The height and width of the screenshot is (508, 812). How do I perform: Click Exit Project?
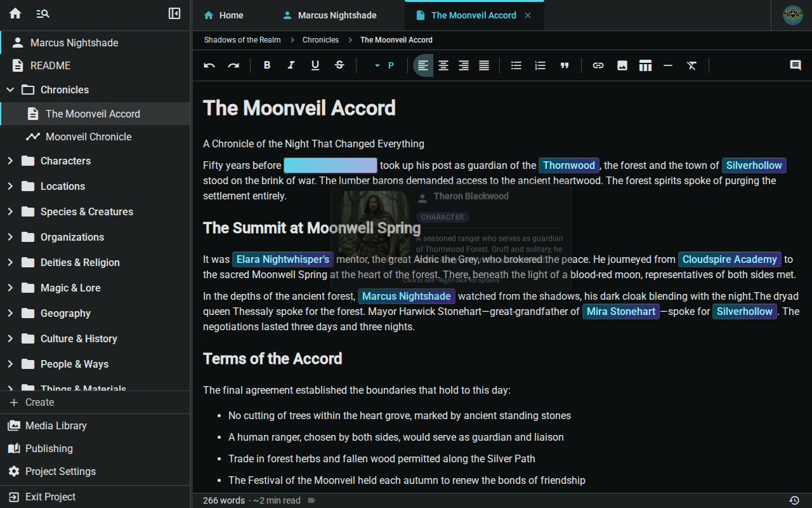tap(95, 497)
